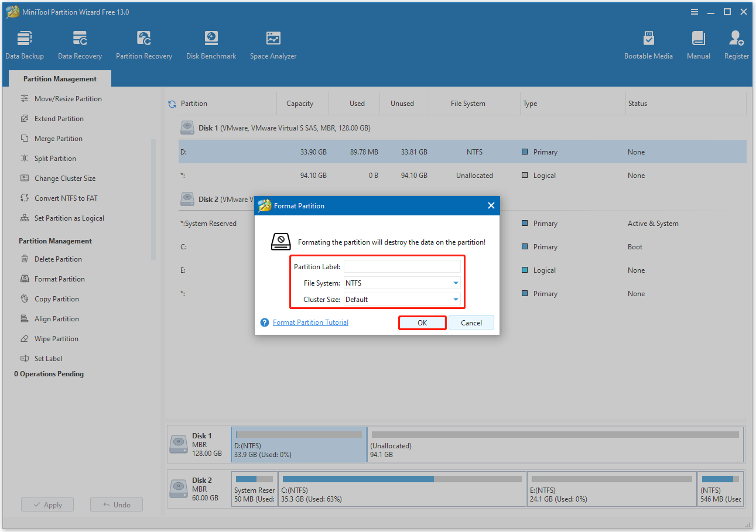Open the Manual
Screen dimensions: 756x532
point(698,44)
